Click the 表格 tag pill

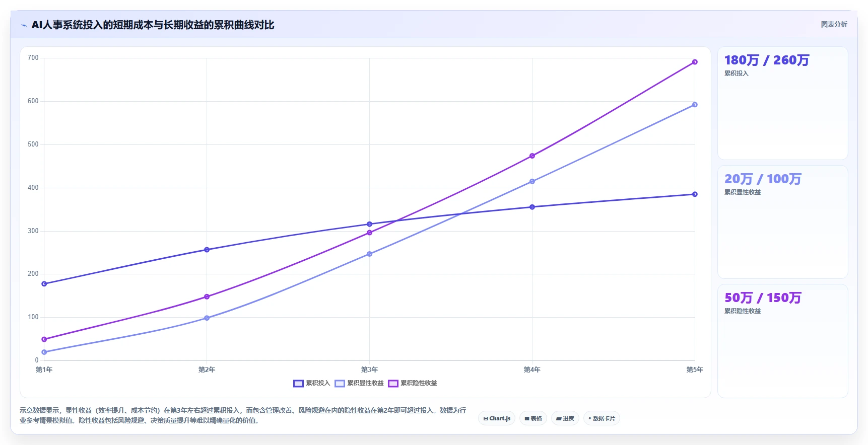(x=533, y=418)
